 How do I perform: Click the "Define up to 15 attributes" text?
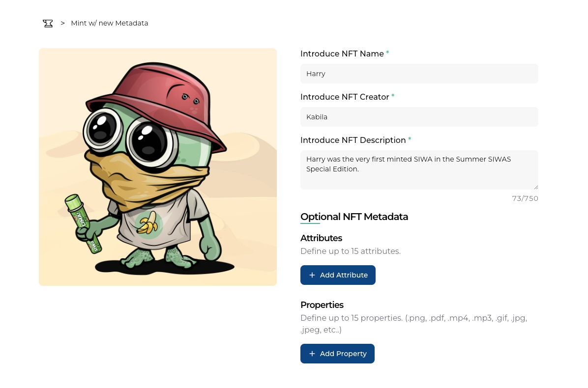[351, 251]
